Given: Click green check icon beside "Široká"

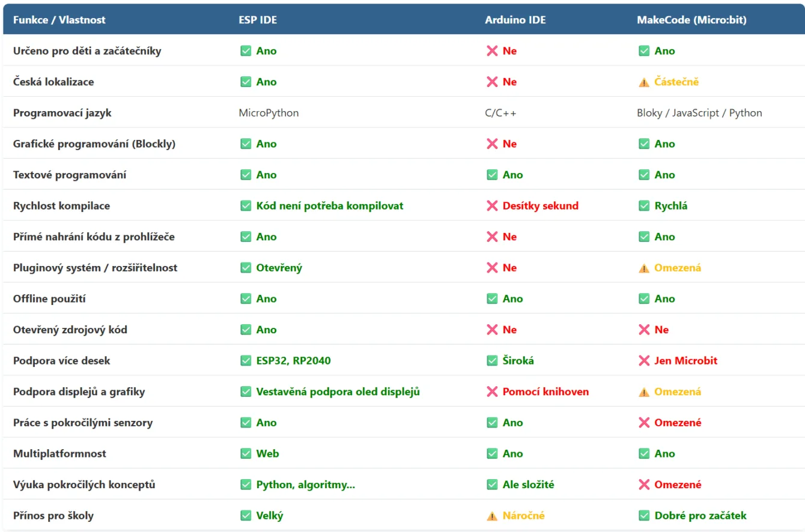Looking at the screenshot, I should coord(492,361).
